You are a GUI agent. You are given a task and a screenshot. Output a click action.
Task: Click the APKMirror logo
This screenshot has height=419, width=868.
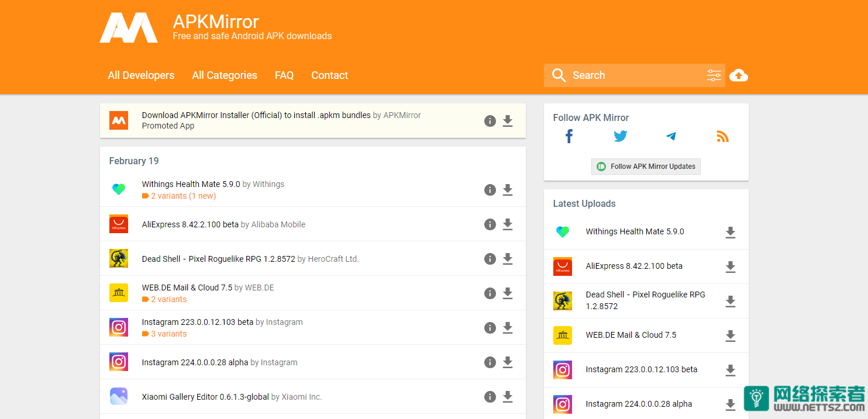129,27
